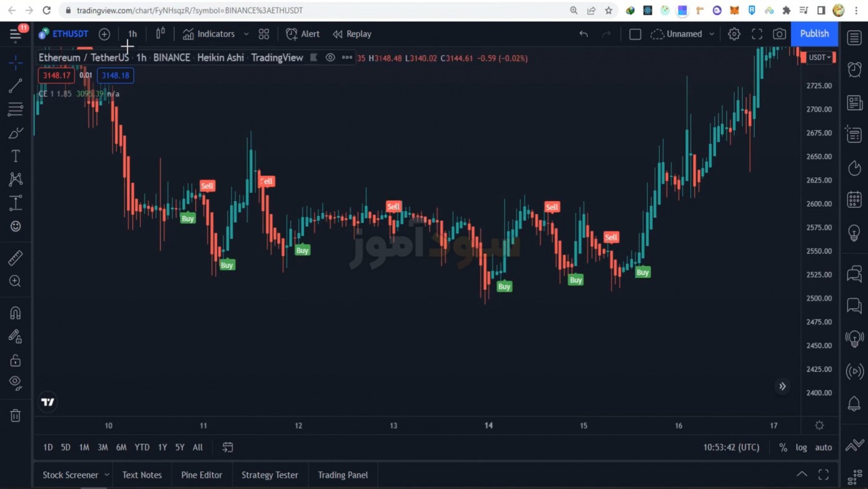This screenshot has height=489, width=868.
Task: Open the TradingView main menu hamburger
Action: tap(15, 34)
